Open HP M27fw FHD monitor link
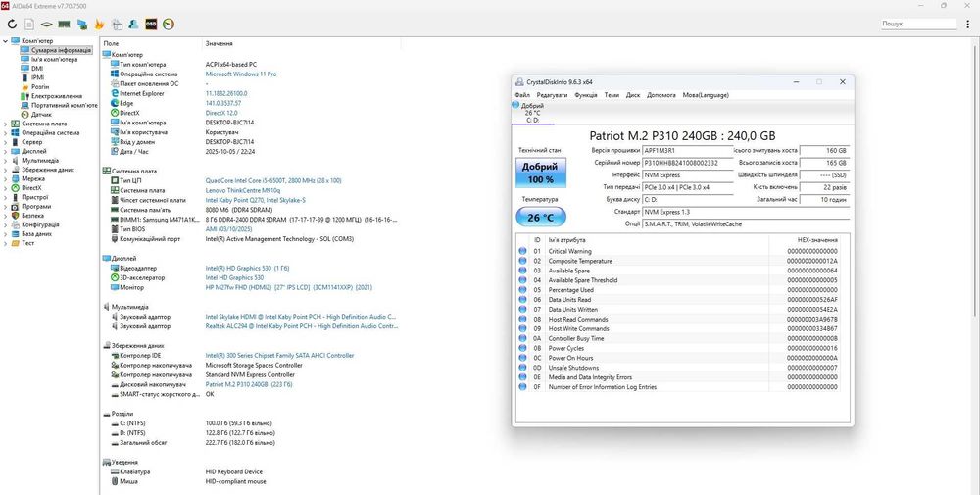The height and width of the screenshot is (495, 980). (289, 287)
